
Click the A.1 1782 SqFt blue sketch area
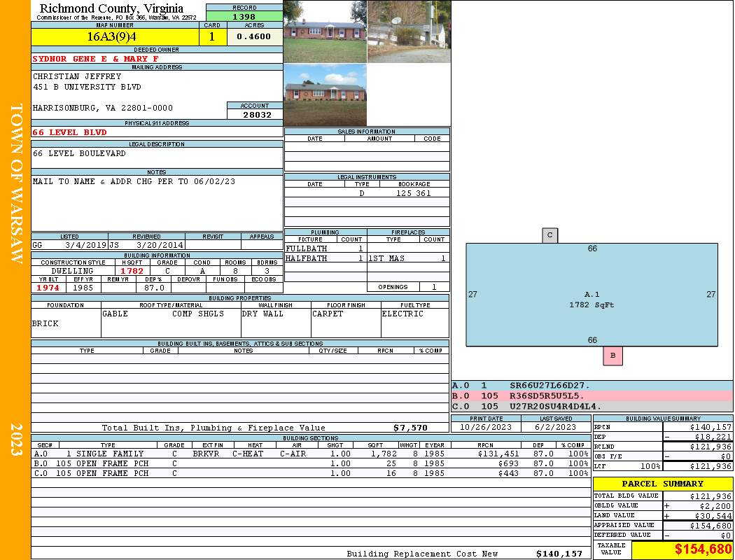(591, 294)
